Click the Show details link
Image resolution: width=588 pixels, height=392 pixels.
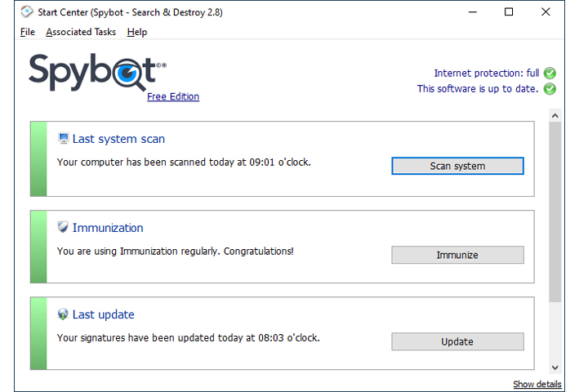[x=537, y=384]
